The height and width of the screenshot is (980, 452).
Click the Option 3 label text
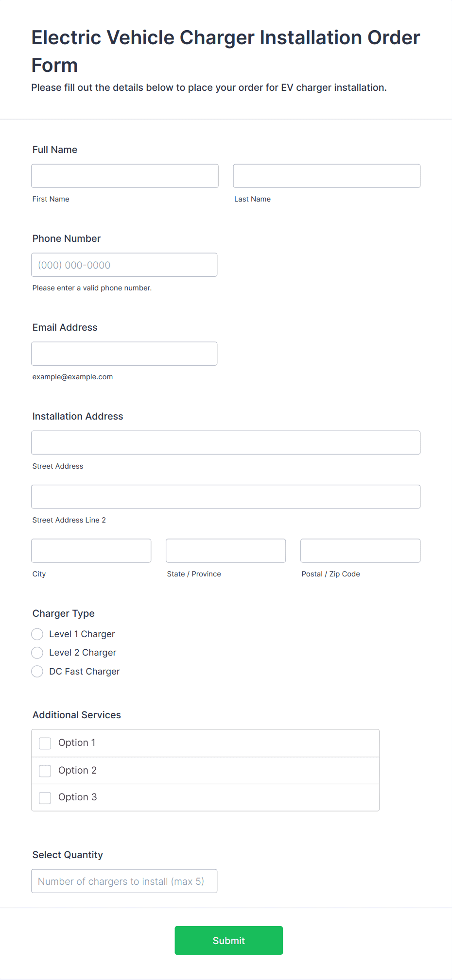point(78,797)
